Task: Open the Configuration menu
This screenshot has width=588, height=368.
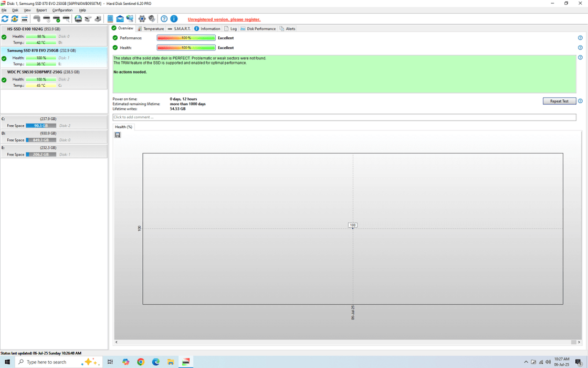Action: pos(62,10)
